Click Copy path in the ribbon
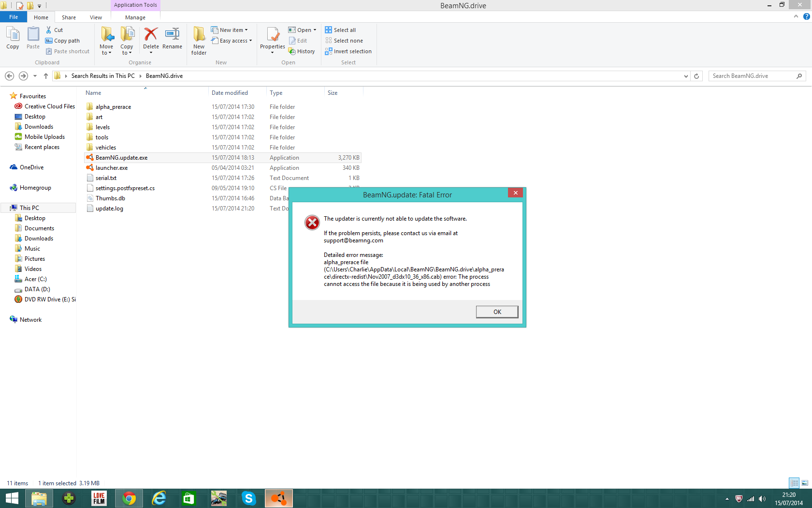Screen dimensions: 812x508 click(x=62, y=41)
